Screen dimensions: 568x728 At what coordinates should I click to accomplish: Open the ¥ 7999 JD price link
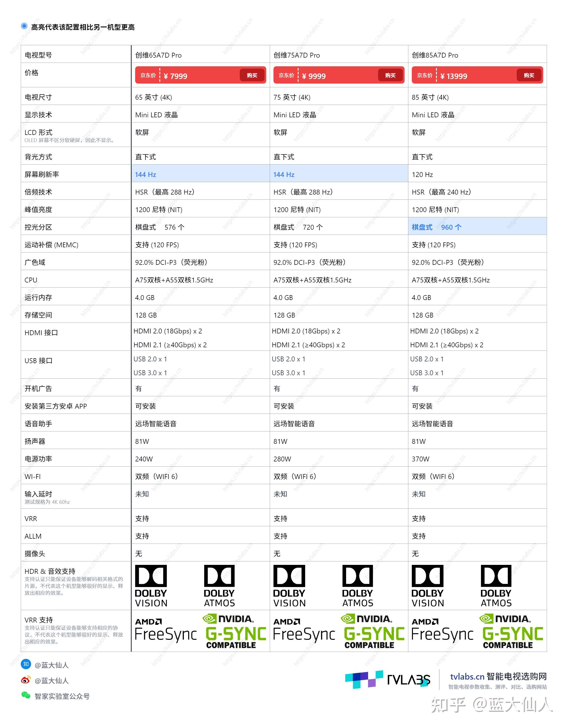pos(201,75)
